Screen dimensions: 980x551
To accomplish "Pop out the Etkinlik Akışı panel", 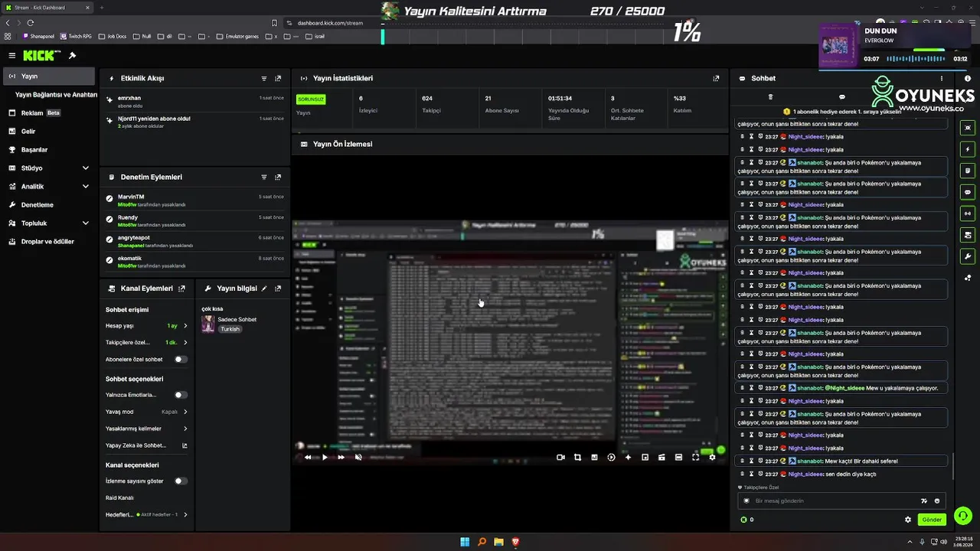I will [278, 78].
